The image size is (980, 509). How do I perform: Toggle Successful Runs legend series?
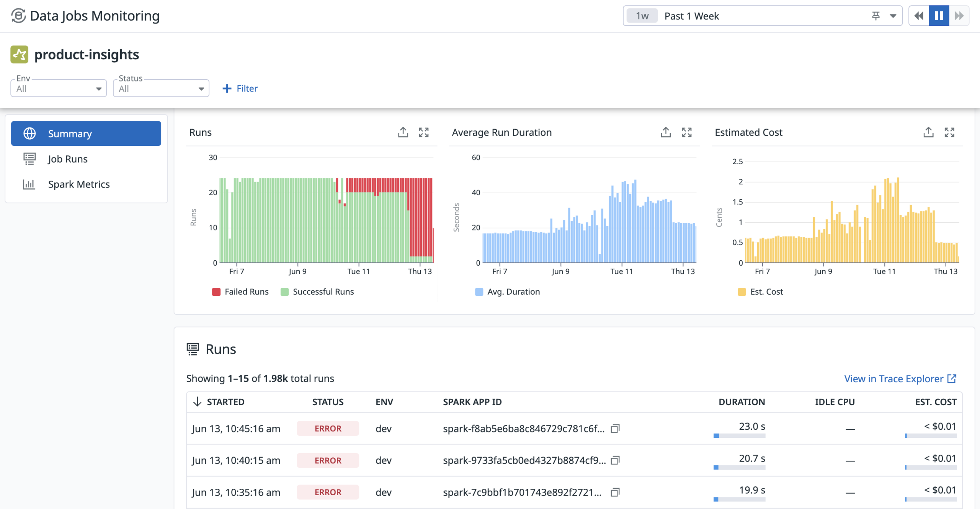(317, 292)
